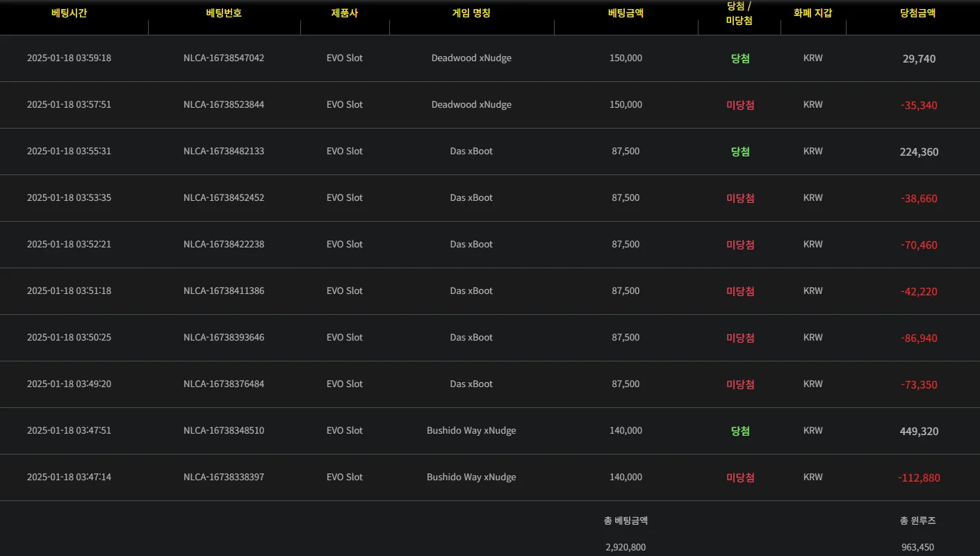Click Deadwood xNudge in the 03:57:51 row
980x556 pixels.
(x=471, y=105)
